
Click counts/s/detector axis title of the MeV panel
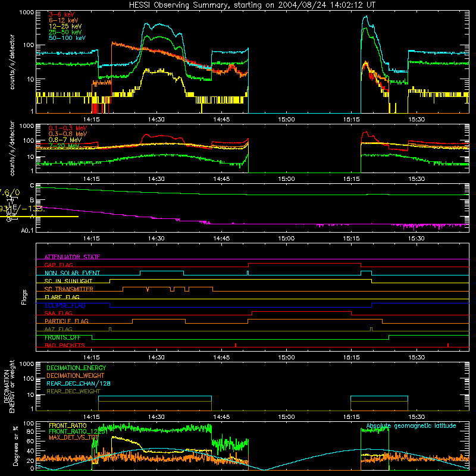12,148
